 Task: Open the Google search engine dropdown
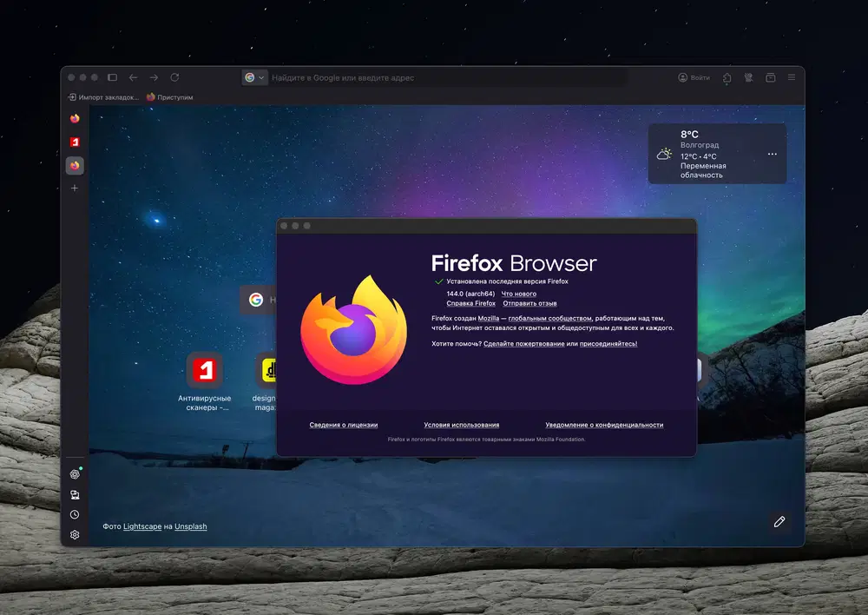254,77
